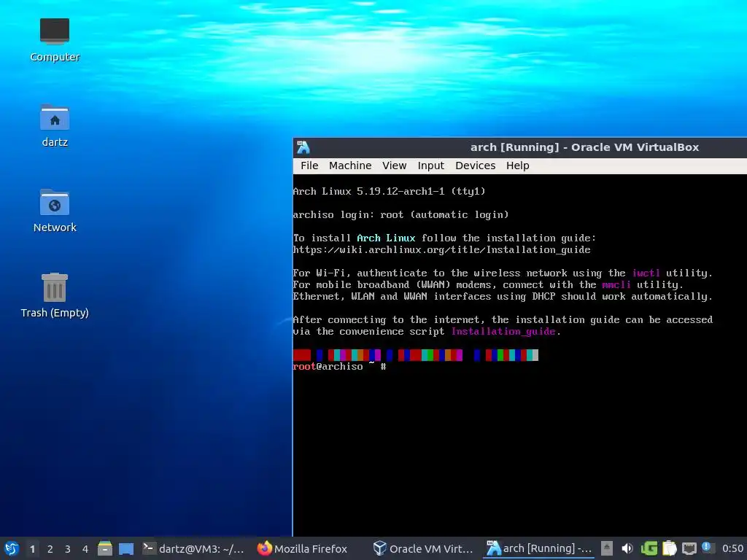Open the View menu in VirtualBox
Viewport: 747px width, 560px height.
(395, 166)
